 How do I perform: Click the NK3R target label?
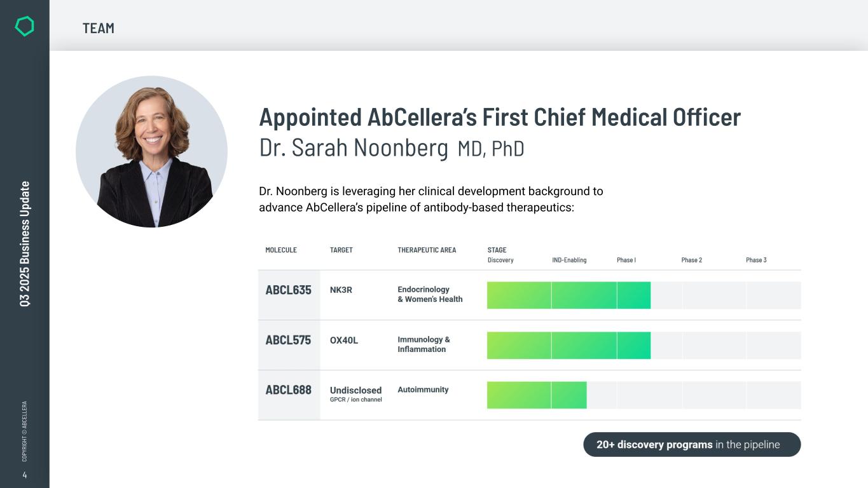click(x=341, y=290)
